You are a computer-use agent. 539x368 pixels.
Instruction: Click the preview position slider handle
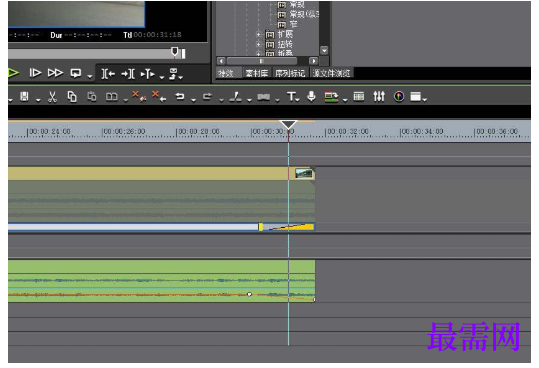pyautogui.click(x=175, y=52)
